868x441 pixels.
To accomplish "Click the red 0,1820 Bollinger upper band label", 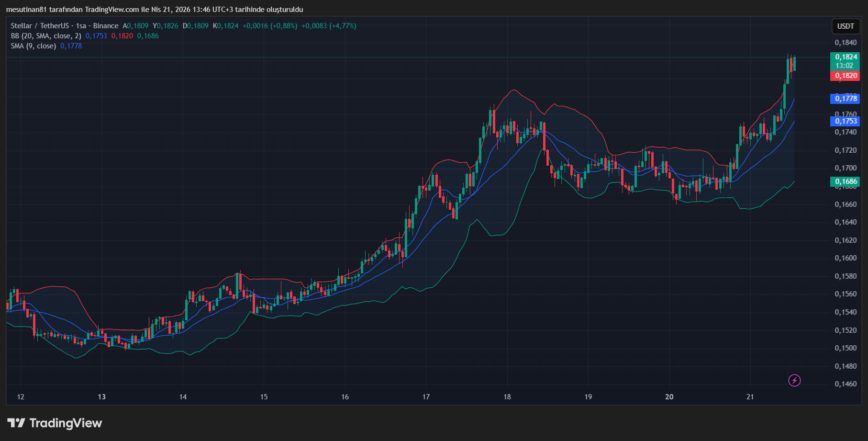I will 845,76.
